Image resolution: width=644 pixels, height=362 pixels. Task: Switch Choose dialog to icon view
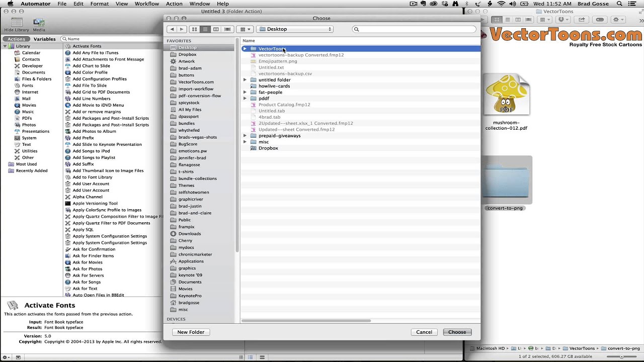pyautogui.click(x=194, y=29)
